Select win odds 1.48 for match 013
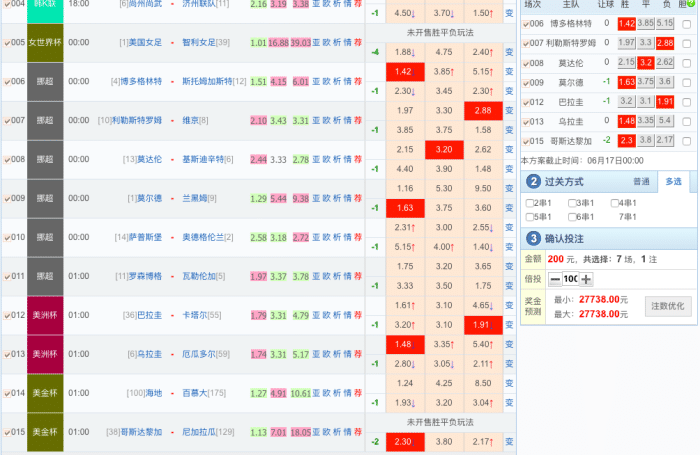 pos(405,344)
